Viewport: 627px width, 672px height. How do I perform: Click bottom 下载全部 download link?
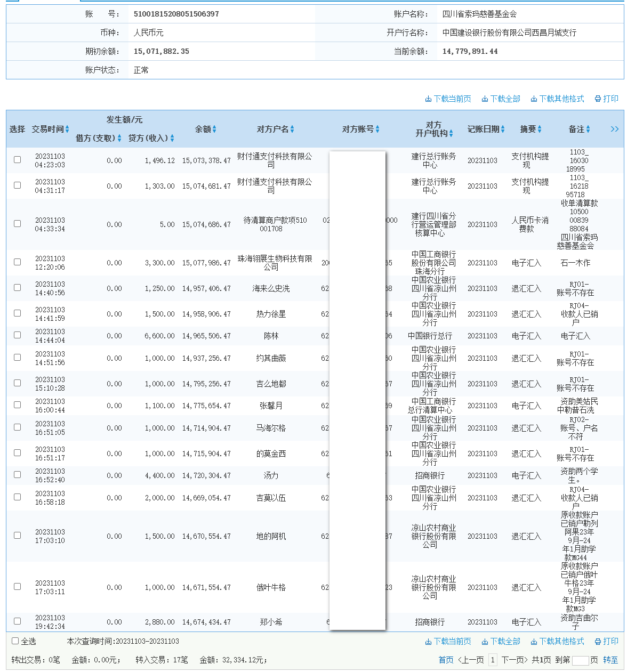click(x=501, y=641)
